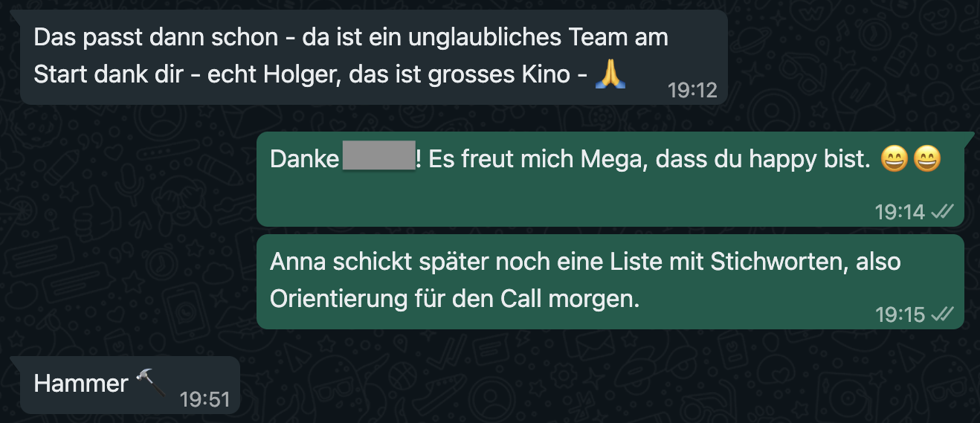Click the 19:14 timestamp in the green bubble
The width and height of the screenshot is (980, 423).
[900, 212]
